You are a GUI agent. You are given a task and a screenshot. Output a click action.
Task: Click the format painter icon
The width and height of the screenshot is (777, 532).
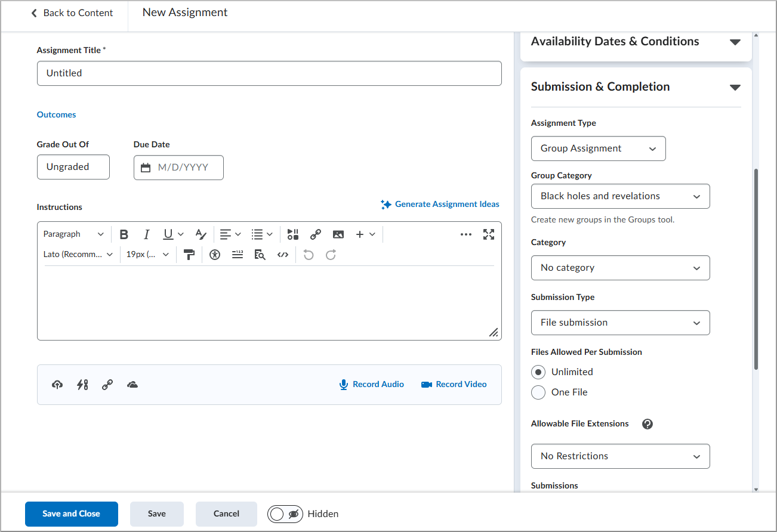pos(189,255)
